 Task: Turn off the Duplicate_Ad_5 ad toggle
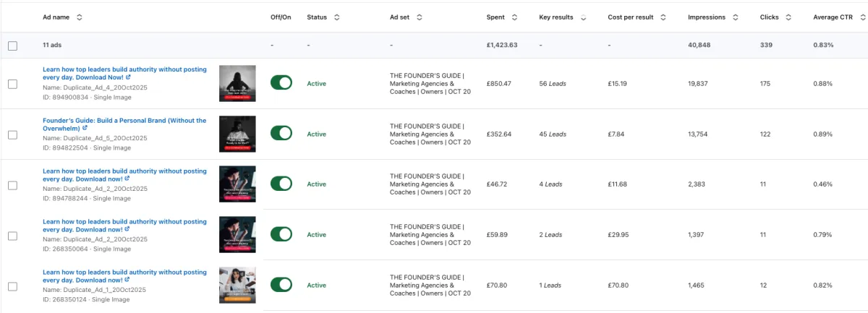coord(281,134)
